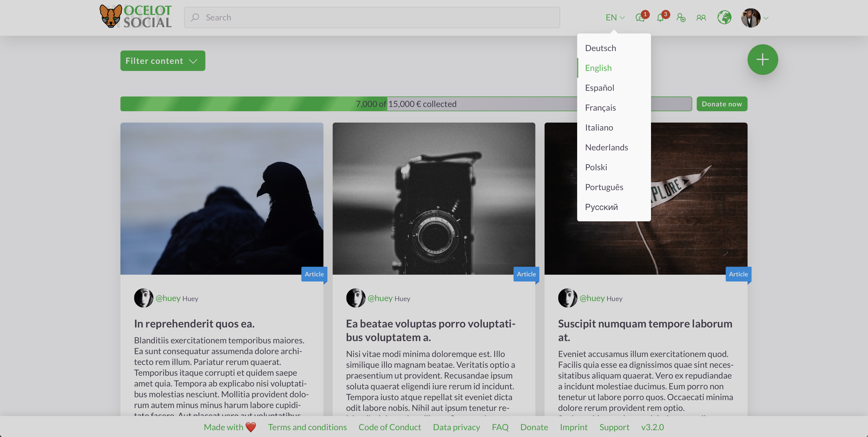Choose Français in the language list
The height and width of the screenshot is (437, 868).
click(x=600, y=108)
